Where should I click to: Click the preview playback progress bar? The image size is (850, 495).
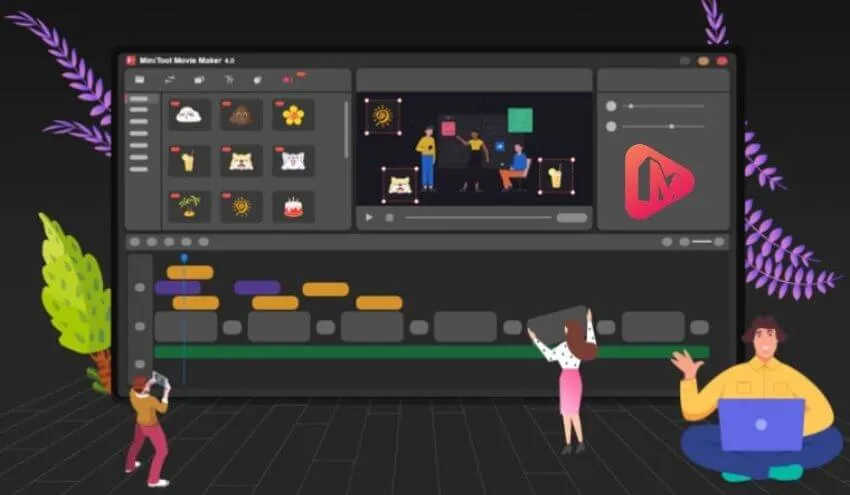click(x=478, y=217)
